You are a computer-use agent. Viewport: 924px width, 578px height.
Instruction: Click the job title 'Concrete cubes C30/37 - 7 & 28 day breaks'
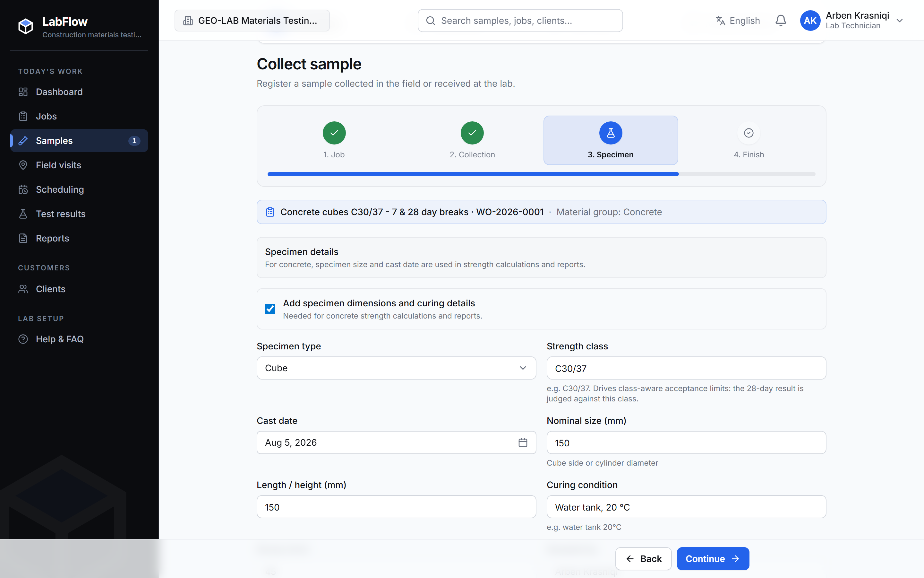coord(374,212)
